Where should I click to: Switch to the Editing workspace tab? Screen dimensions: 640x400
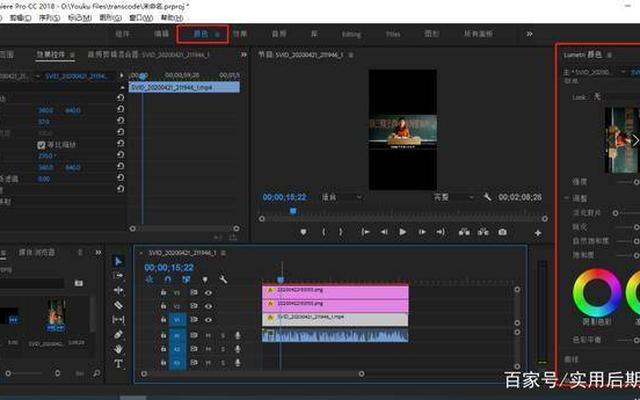point(351,34)
